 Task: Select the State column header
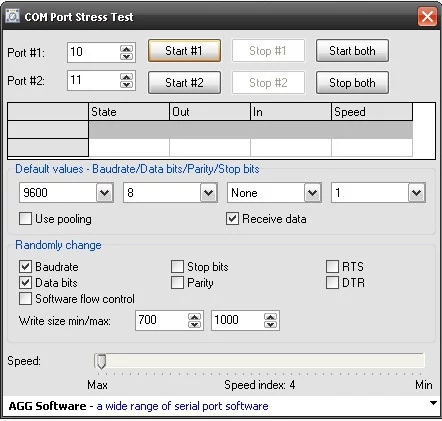(129, 112)
